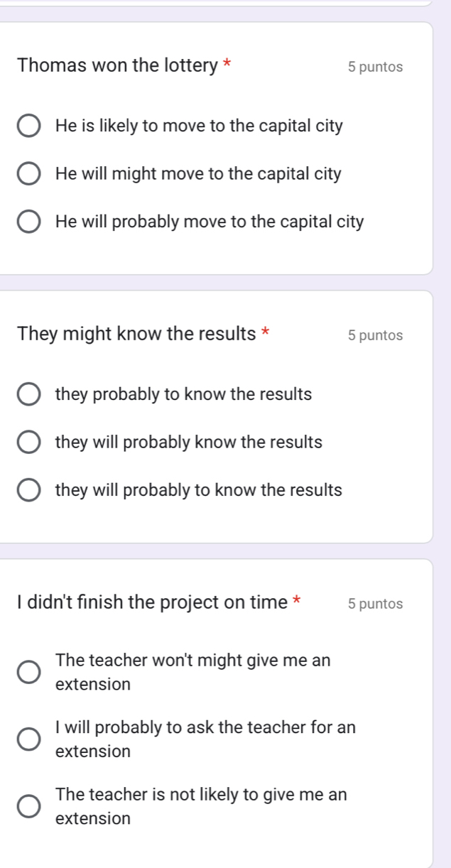Click 'I didn't finish the project on time' heading
This screenshot has height=868, width=451.
point(152,602)
